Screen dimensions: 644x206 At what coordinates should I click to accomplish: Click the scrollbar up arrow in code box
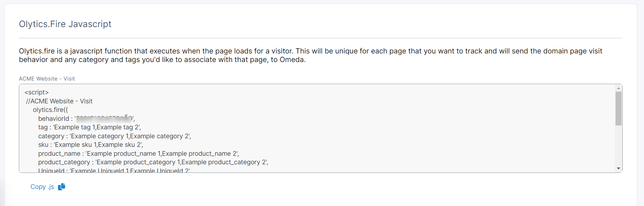[x=619, y=88]
